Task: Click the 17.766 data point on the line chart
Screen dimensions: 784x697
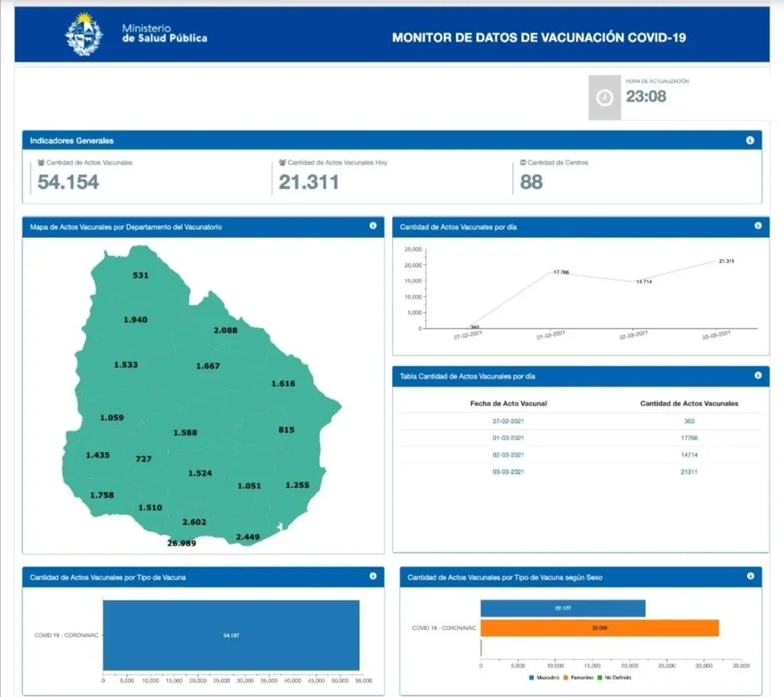Action: pos(560,272)
